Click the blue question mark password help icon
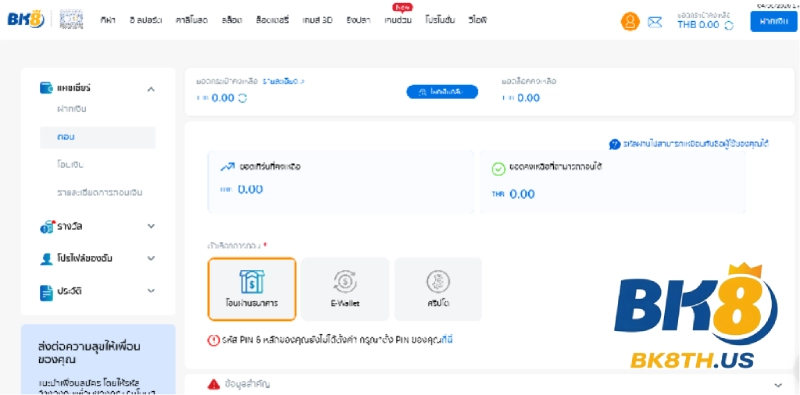The image size is (800, 395). point(614,144)
